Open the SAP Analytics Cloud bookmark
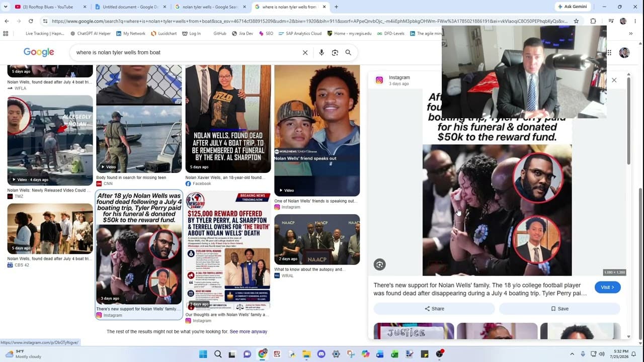 click(x=299, y=34)
